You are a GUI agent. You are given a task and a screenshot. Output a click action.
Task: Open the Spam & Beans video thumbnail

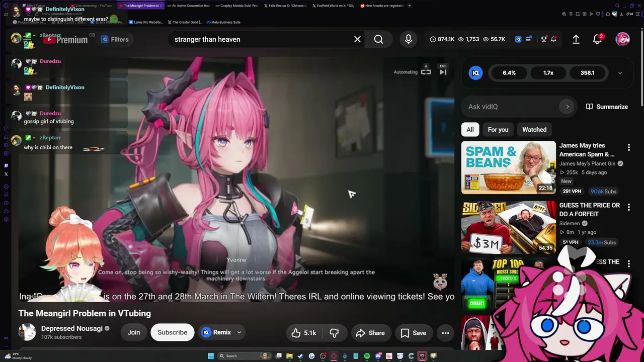click(x=509, y=167)
